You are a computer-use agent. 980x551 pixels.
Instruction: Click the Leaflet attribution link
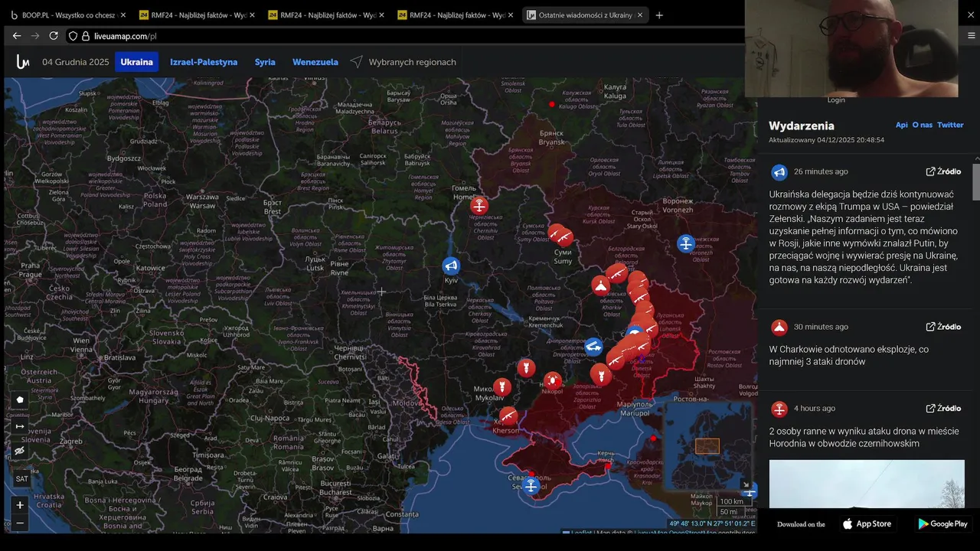(x=580, y=533)
